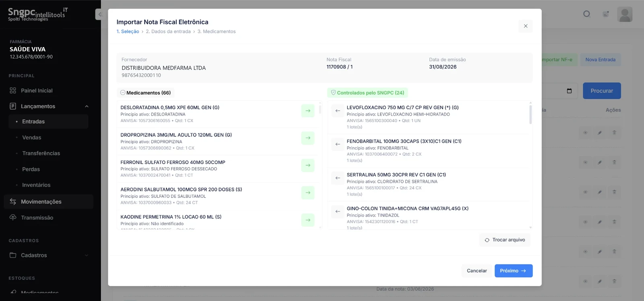Toggle the Medicamentos (66) minus circle
Screen dimensions: 644x301
(123, 93)
